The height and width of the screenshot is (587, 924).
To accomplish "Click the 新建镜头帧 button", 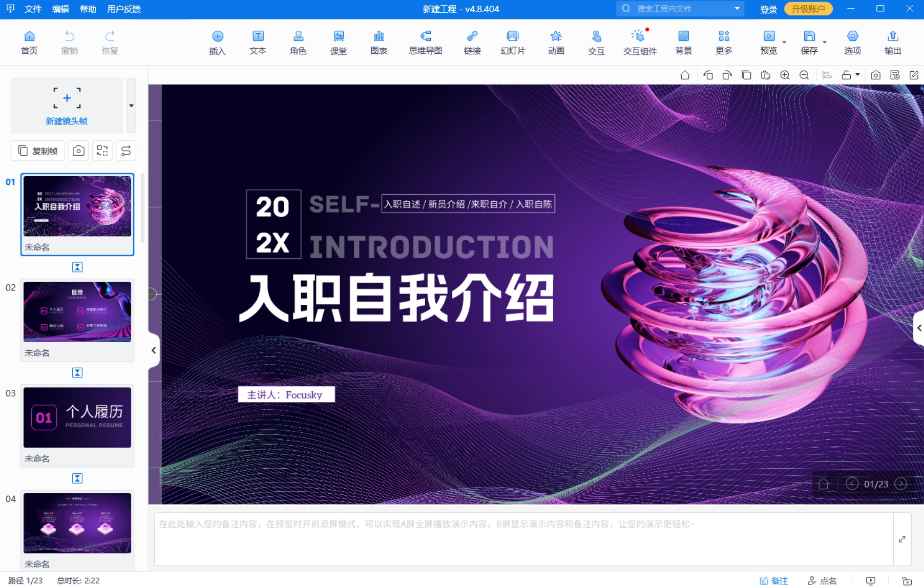I will pos(67,106).
